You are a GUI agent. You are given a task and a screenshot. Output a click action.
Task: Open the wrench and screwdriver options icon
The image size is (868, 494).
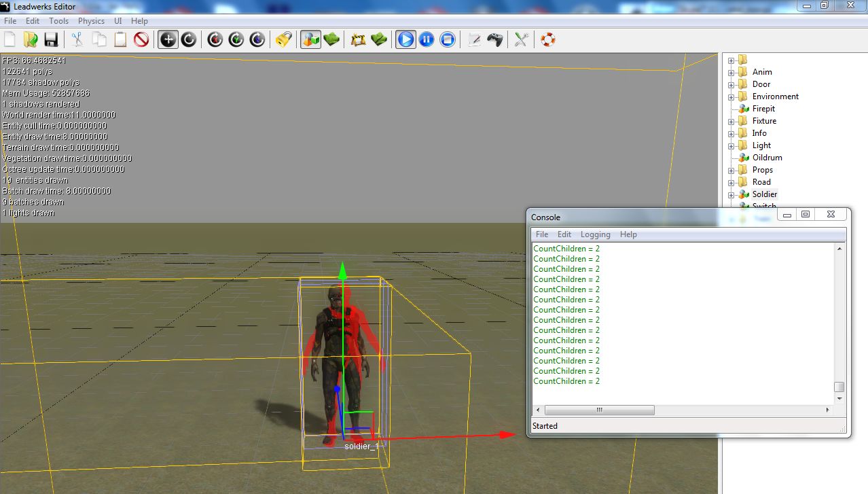(x=521, y=39)
